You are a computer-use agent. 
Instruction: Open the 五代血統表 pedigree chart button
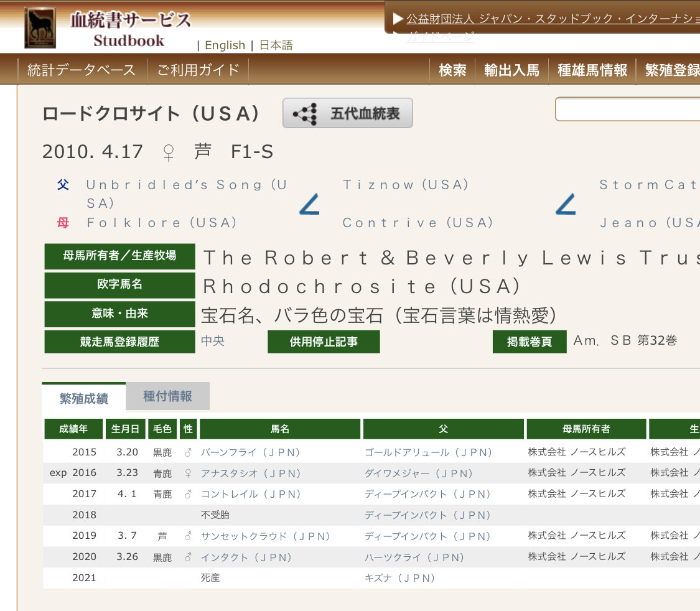point(347,114)
